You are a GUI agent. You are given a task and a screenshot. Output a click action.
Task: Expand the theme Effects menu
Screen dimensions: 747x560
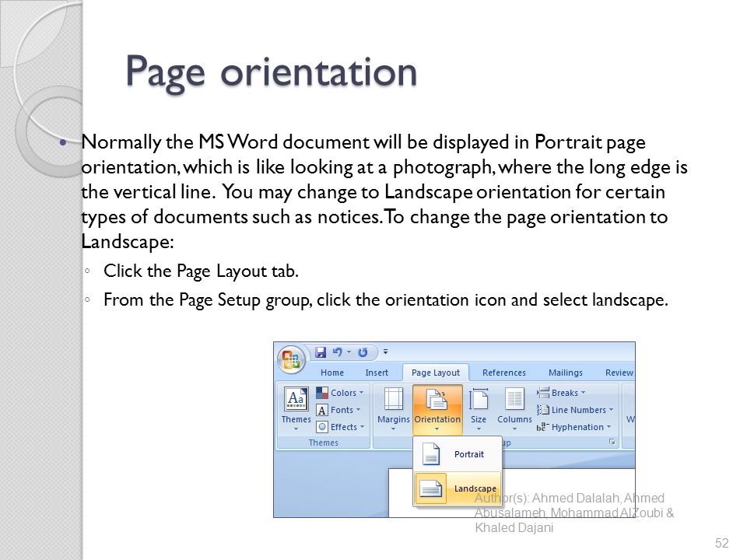(x=340, y=427)
